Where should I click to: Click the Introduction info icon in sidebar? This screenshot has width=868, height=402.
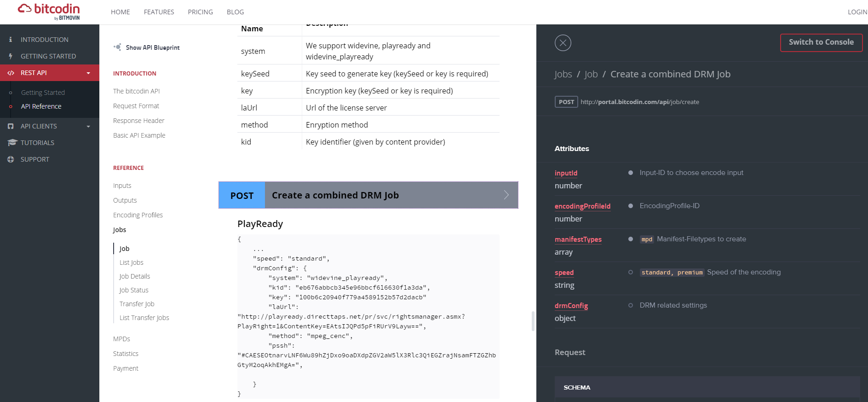coord(11,40)
